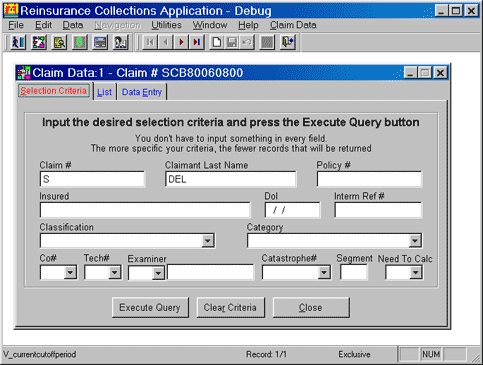Click the Close button in the form
This screenshot has height=365, width=483.
click(311, 307)
